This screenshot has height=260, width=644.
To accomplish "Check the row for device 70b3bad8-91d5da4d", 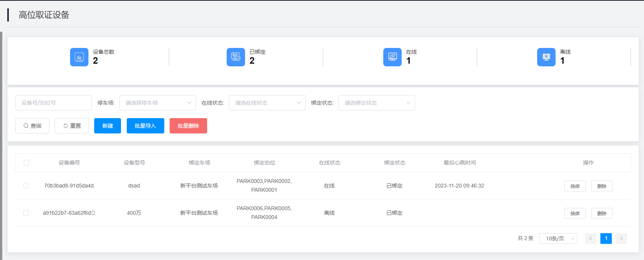I will tap(26, 186).
